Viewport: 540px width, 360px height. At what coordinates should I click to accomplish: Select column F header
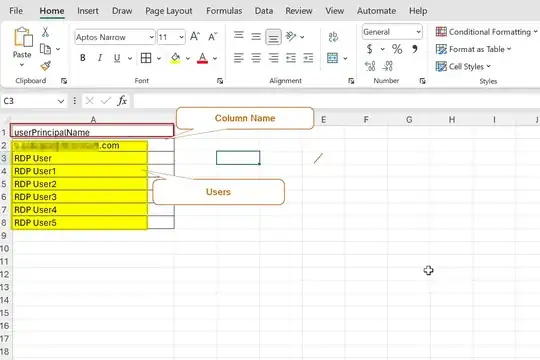[x=366, y=120]
